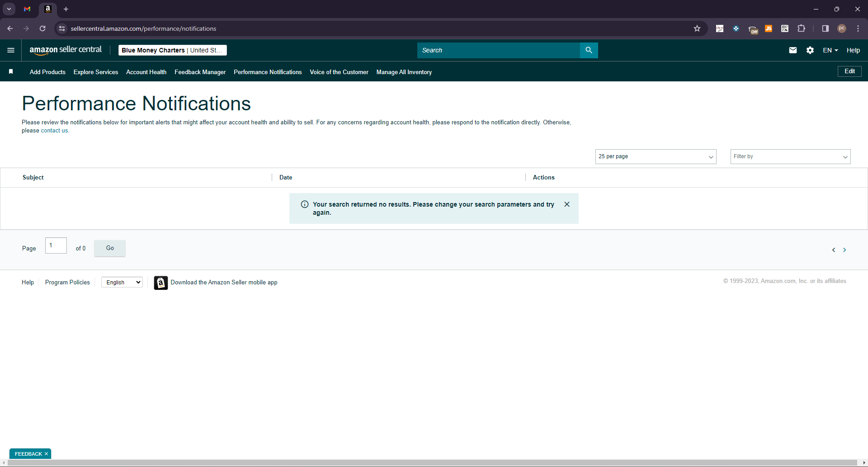Open the settings gear icon

(x=810, y=50)
